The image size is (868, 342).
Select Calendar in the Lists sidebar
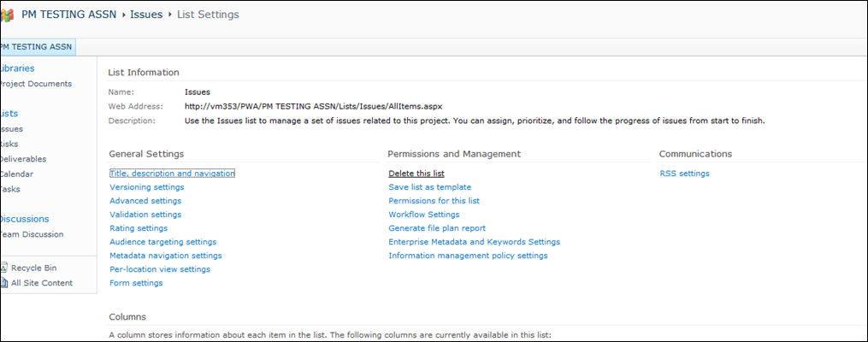pos(17,174)
